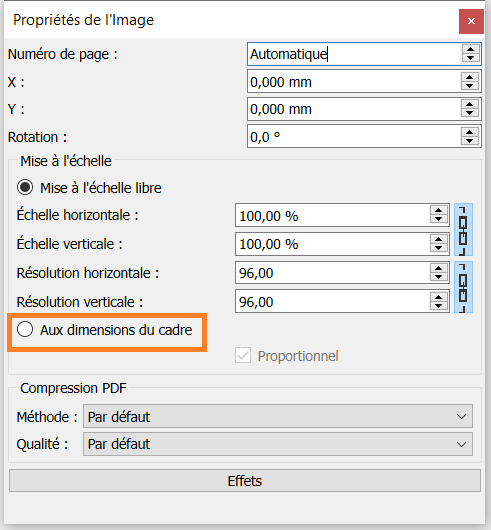Screen dimensions: 491x530
Task: Decrease X position with down arrow
Action: 470,86
